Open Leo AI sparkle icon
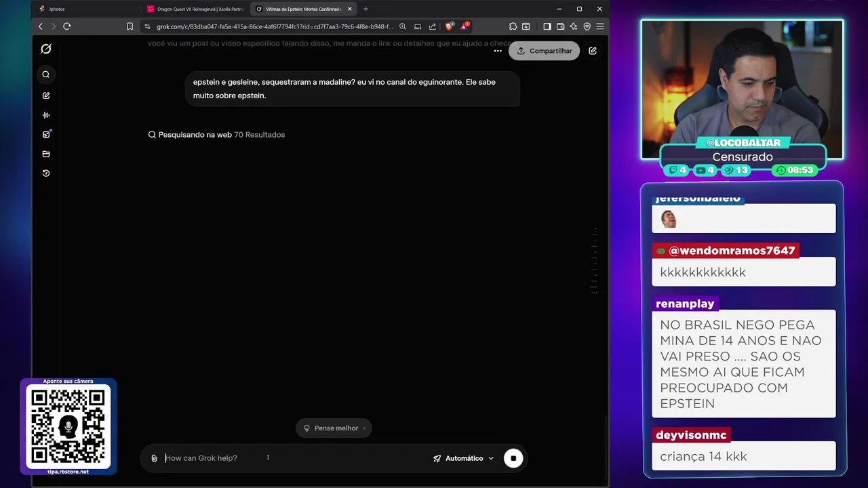 tap(574, 26)
